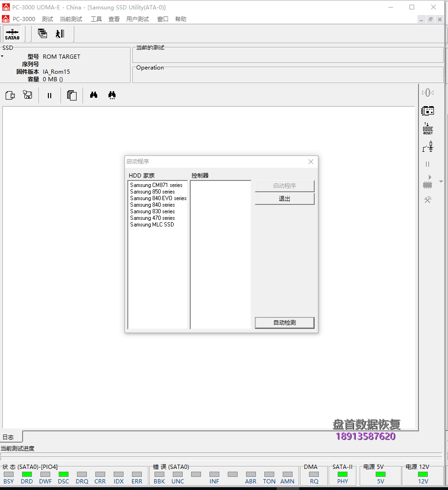
Task: Click the IA_Rom15 firmware version text
Action: (56, 71)
